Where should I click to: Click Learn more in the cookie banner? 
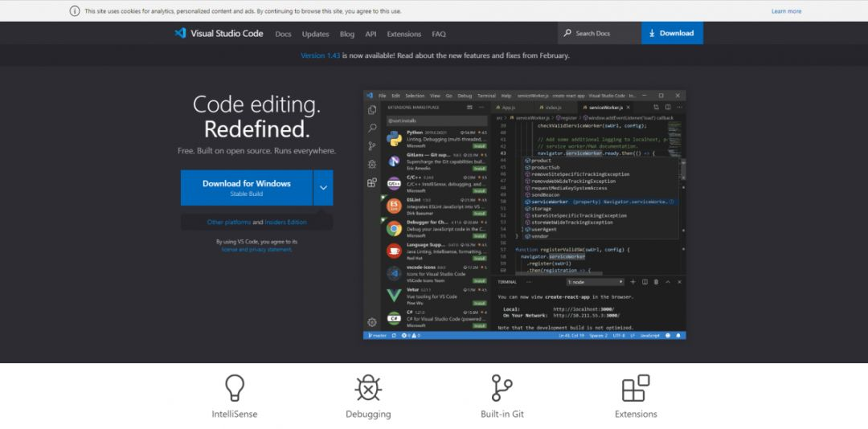click(786, 11)
